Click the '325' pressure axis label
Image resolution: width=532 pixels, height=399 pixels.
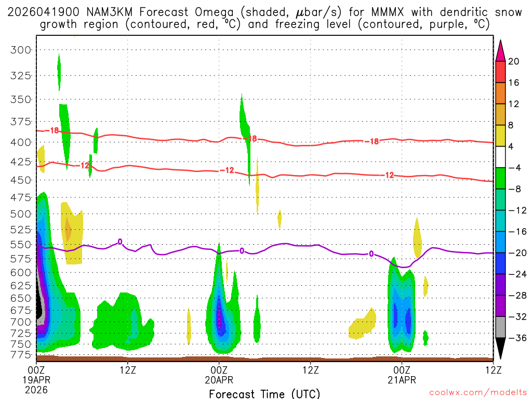tap(21, 76)
